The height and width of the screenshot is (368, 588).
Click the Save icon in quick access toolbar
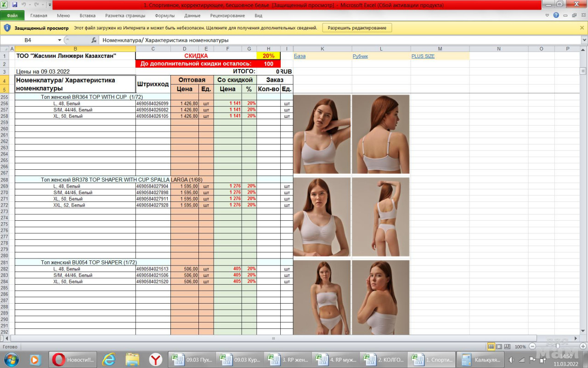[x=15, y=5]
